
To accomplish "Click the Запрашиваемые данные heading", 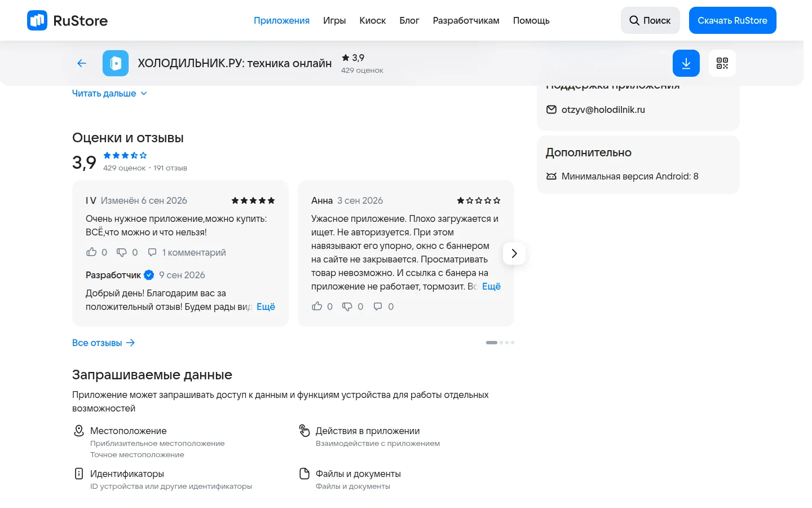I will pos(152,375).
